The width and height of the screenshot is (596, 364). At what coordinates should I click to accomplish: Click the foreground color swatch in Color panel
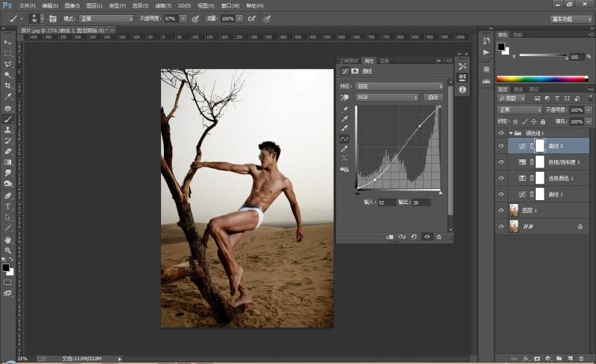pyautogui.click(x=501, y=47)
